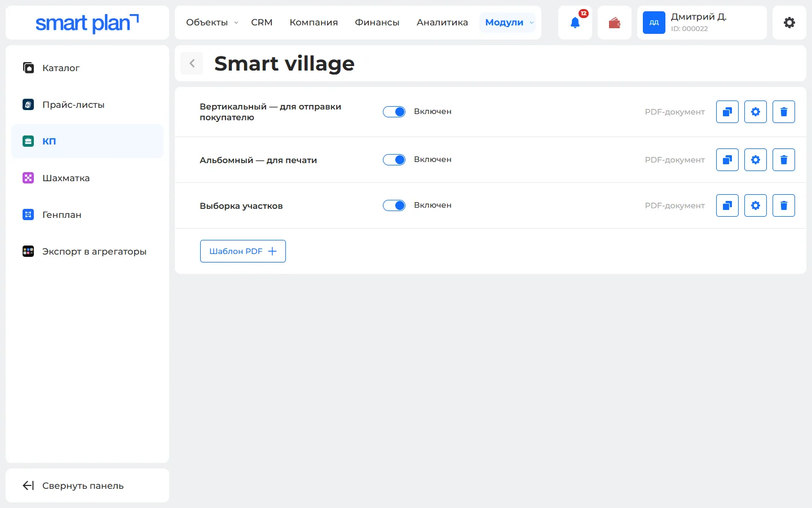Add a new Шаблон PDF
This screenshot has height=508, width=812.
click(x=243, y=251)
